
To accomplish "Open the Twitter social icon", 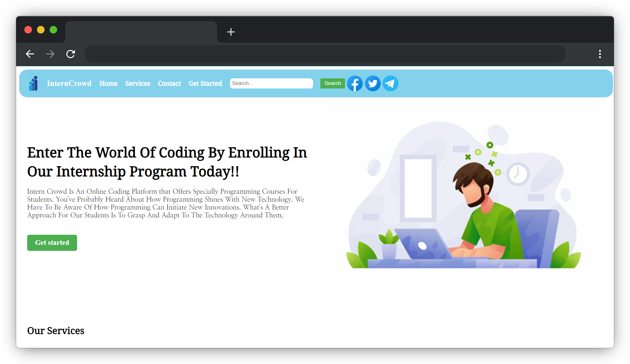I will 373,83.
